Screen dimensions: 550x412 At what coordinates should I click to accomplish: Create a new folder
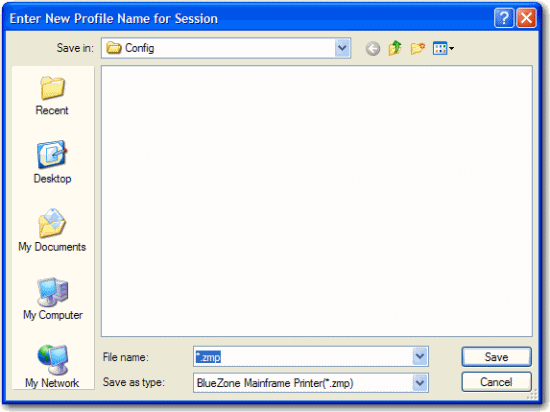(417, 48)
